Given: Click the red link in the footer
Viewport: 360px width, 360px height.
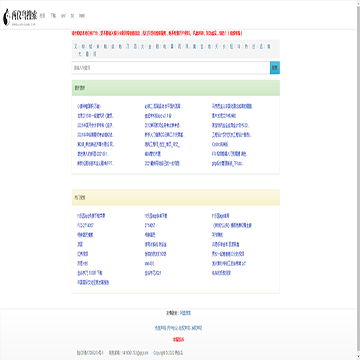Looking at the screenshot, I should tap(178, 340).
